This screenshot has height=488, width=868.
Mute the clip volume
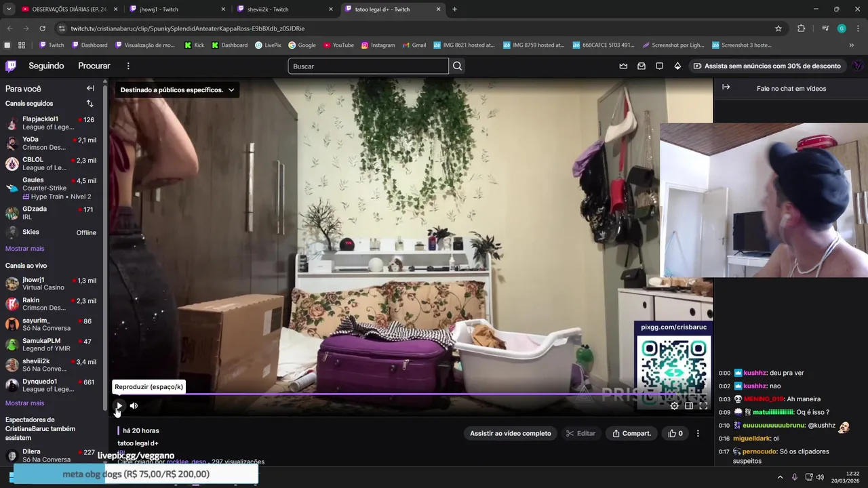[134, 406]
